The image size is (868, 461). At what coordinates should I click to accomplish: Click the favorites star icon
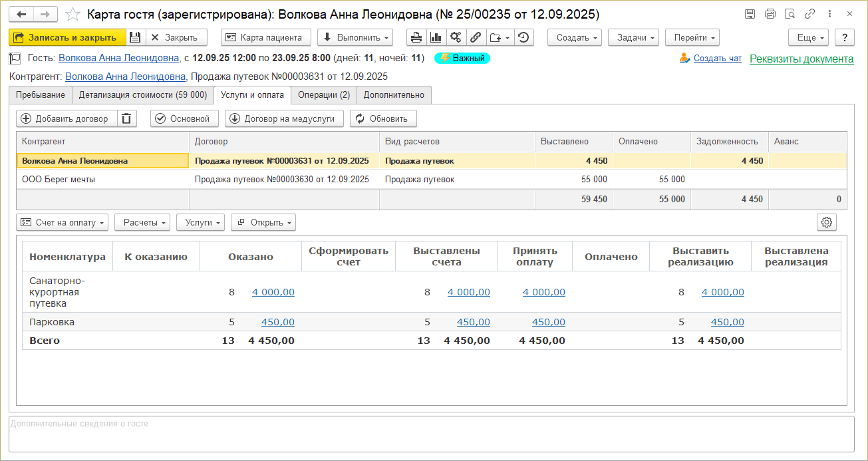pyautogui.click(x=74, y=14)
